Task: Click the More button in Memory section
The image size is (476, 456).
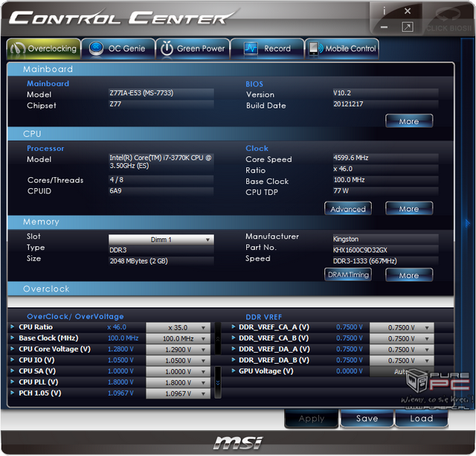Action: (x=409, y=274)
